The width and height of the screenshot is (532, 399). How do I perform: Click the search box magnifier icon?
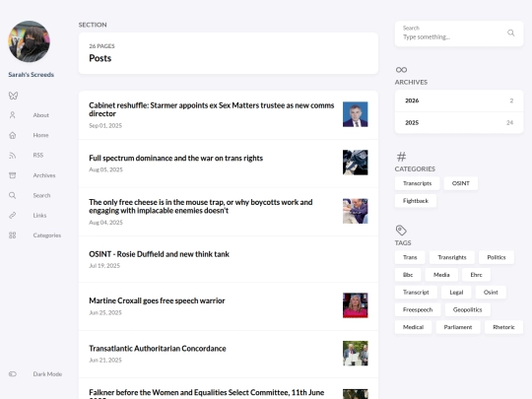pyautogui.click(x=510, y=33)
